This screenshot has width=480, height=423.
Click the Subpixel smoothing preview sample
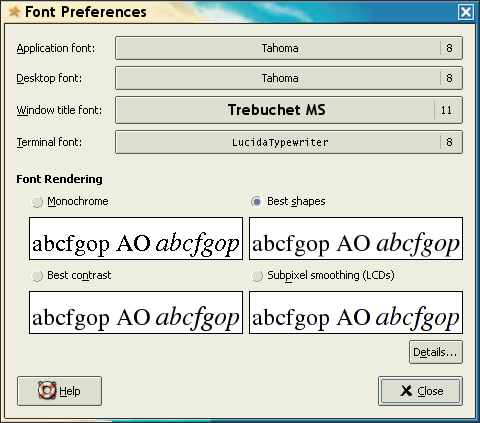tap(356, 312)
